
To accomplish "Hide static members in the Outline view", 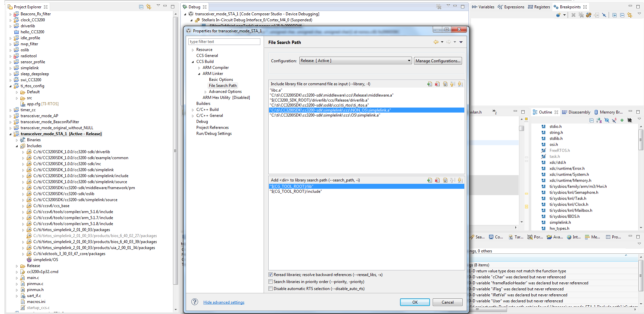I will point(614,120).
